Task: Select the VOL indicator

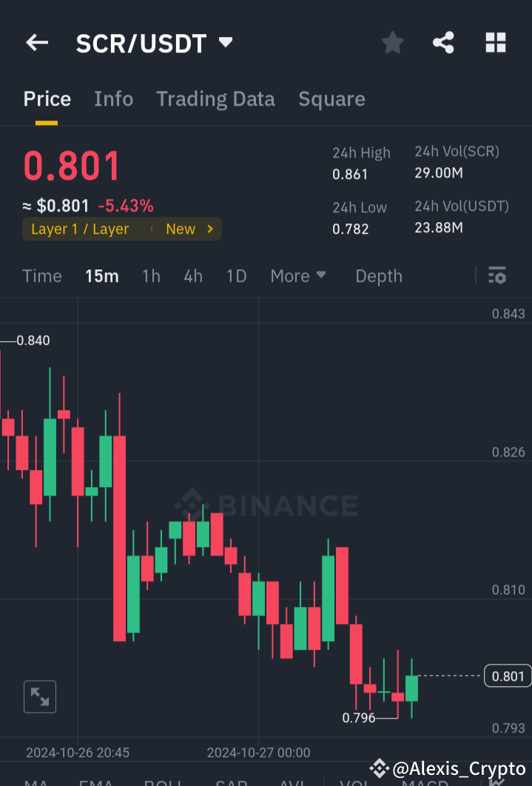Action: point(354,782)
